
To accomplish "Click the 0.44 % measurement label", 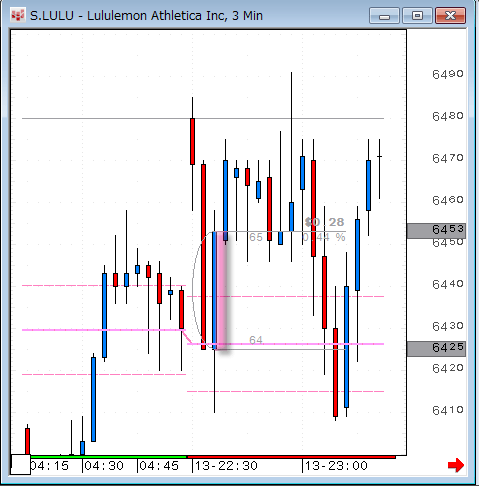I will click(324, 237).
